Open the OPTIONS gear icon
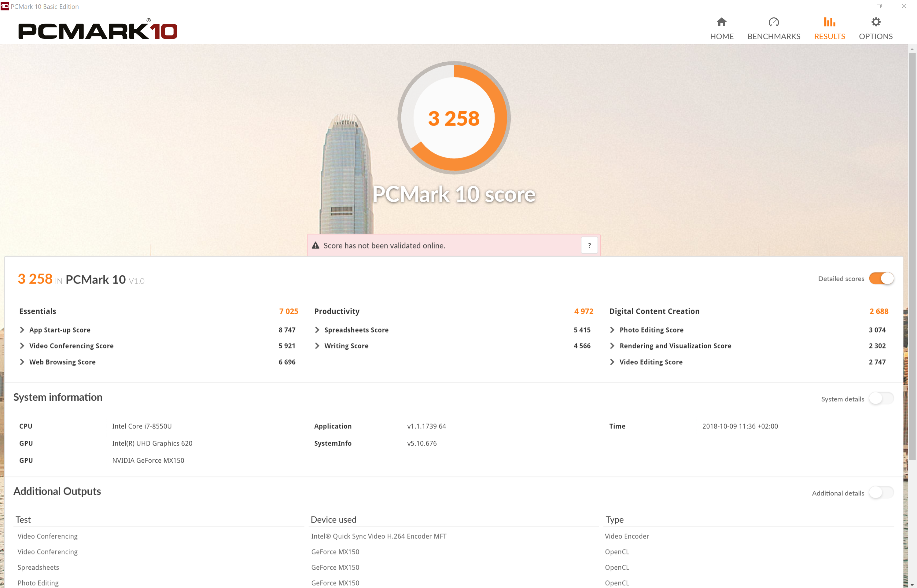The width and height of the screenshot is (917, 588). point(876,22)
